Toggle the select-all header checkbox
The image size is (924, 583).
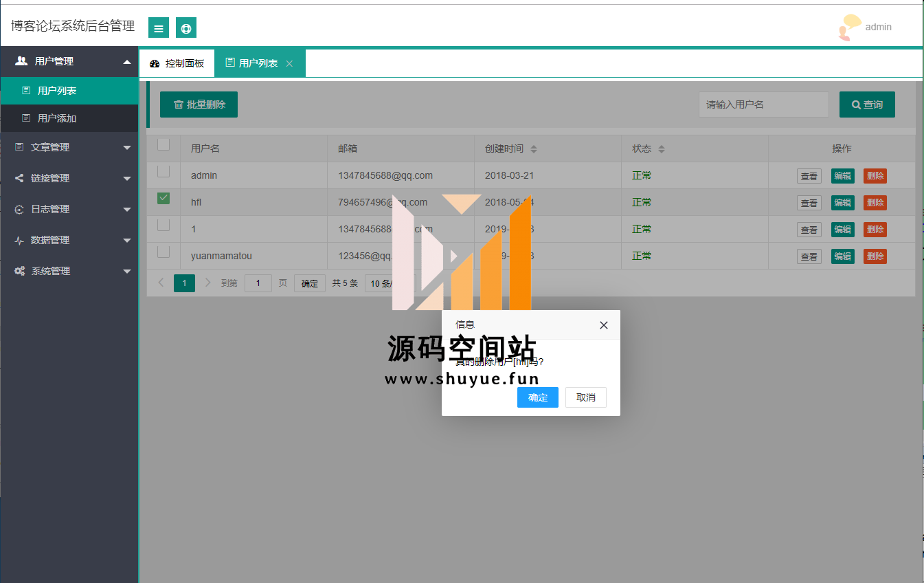(x=164, y=144)
